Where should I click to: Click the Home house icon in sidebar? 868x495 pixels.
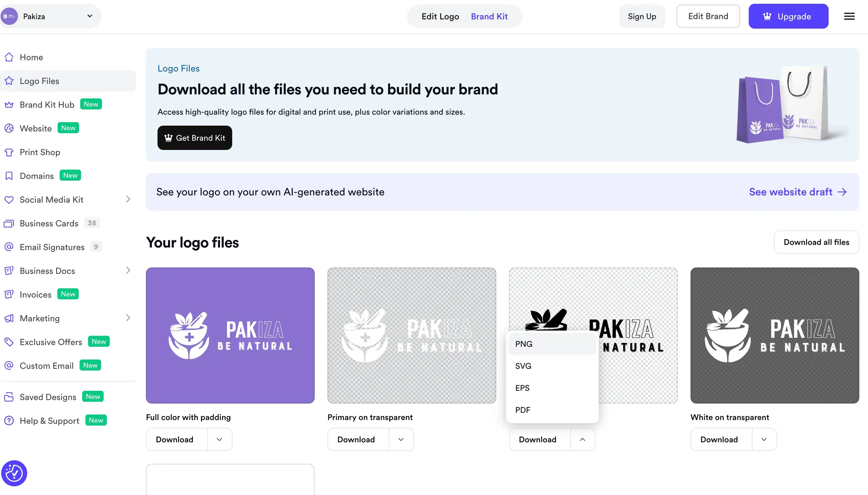tap(9, 57)
